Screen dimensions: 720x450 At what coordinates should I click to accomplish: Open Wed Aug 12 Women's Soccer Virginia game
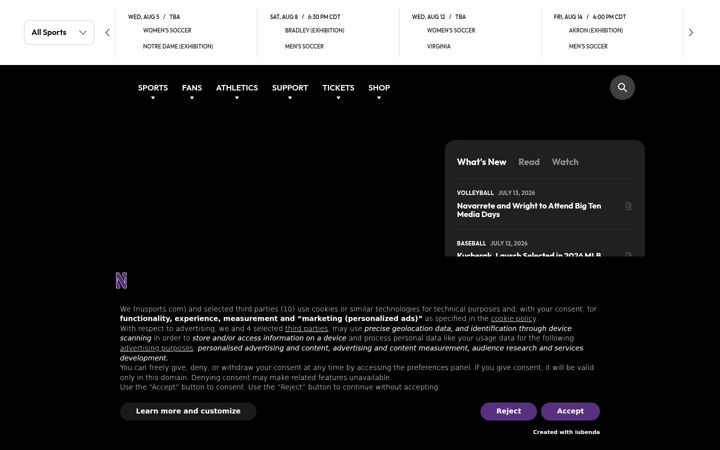pyautogui.click(x=470, y=32)
